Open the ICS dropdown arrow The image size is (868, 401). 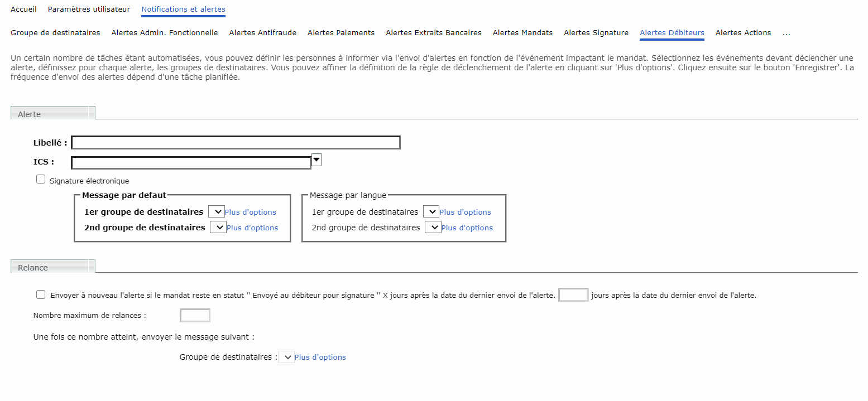coord(316,160)
